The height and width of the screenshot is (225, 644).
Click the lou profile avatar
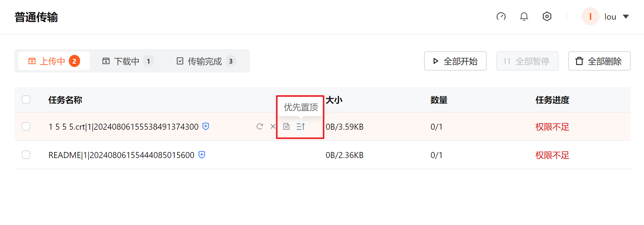click(x=590, y=17)
